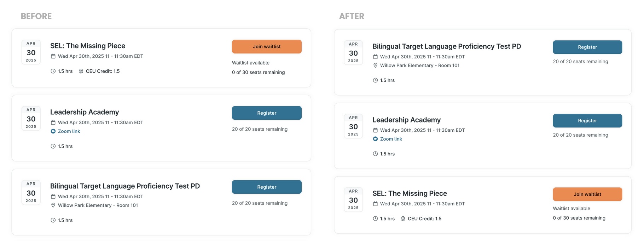Open Zoom link in BEFORE Leadership Academy card
The image size is (644, 251).
click(x=69, y=131)
